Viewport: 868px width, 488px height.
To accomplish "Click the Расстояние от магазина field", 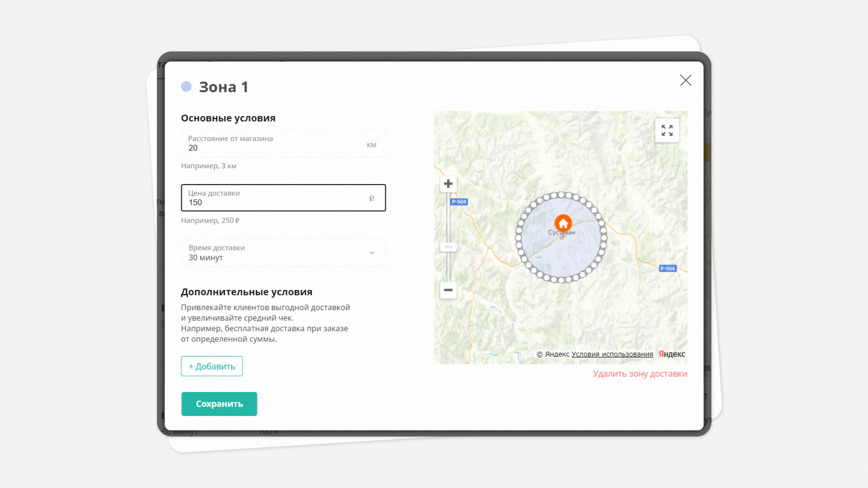I will pyautogui.click(x=283, y=144).
